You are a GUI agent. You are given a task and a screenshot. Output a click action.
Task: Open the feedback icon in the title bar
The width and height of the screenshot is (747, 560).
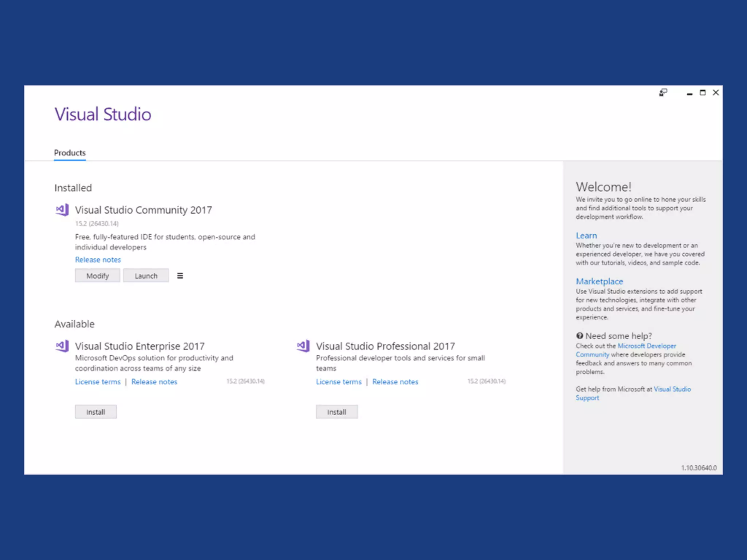pos(663,93)
